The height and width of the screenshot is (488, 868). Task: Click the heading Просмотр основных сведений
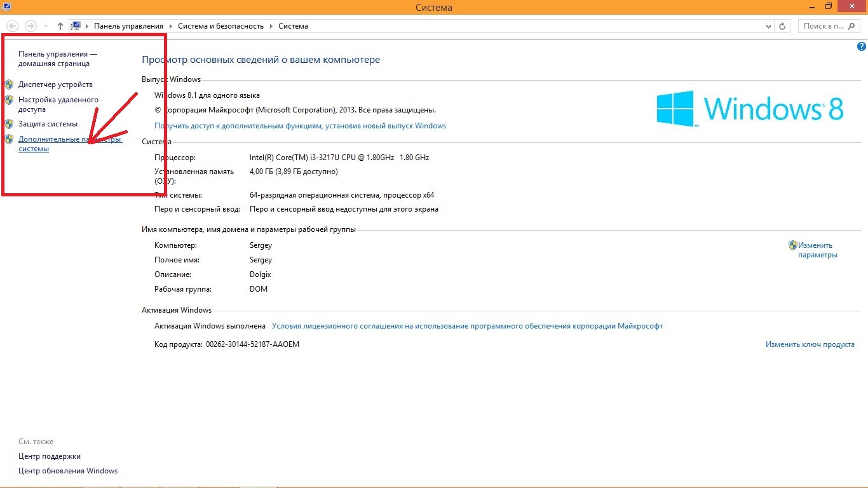point(261,60)
